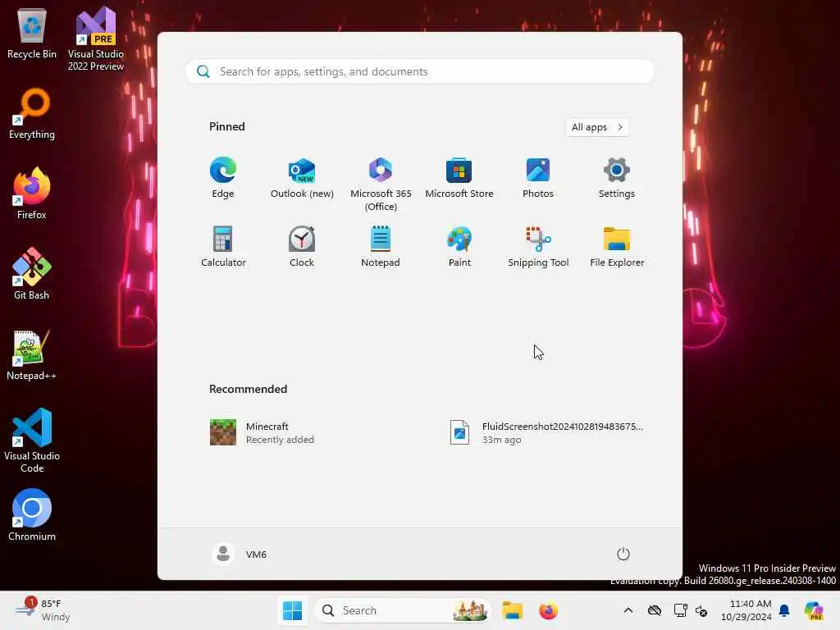Viewport: 840px width, 630px height.
Task: Launch Outlook (new) pinned app
Action: pos(302,178)
